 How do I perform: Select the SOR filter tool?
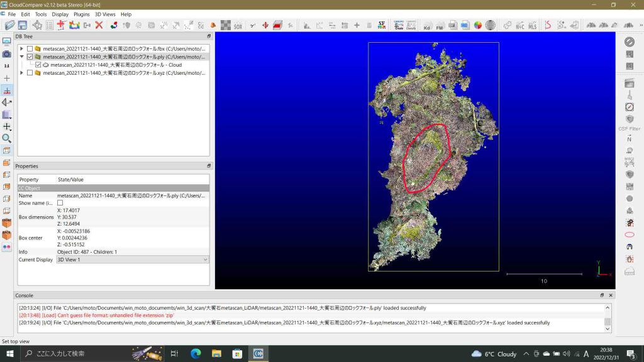pos(238,26)
